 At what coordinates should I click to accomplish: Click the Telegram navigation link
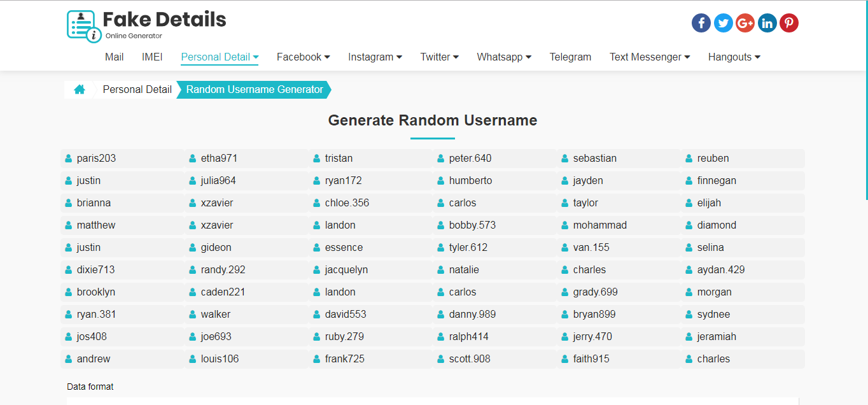pyautogui.click(x=570, y=57)
